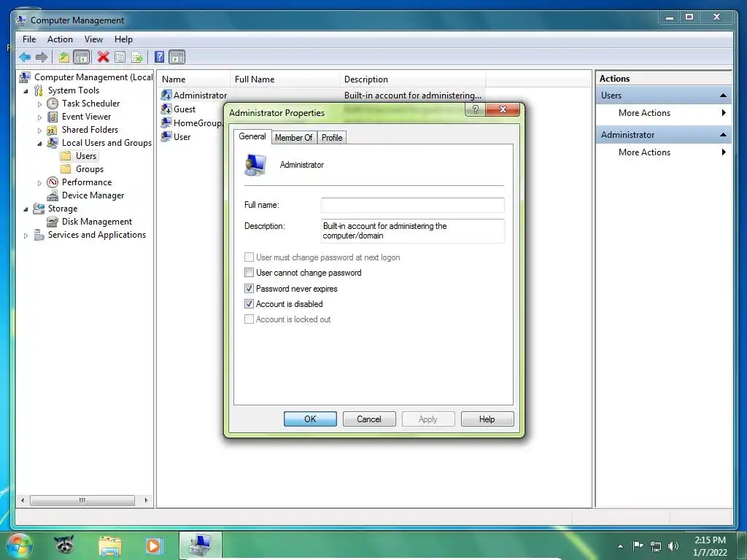Collapse Administrator section in Actions pane
The height and width of the screenshot is (560, 747).
click(x=723, y=135)
